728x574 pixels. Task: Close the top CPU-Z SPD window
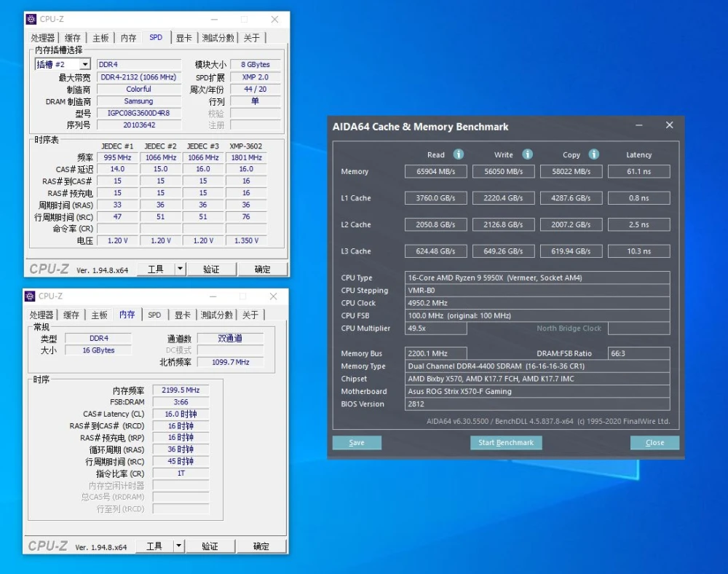click(274, 19)
